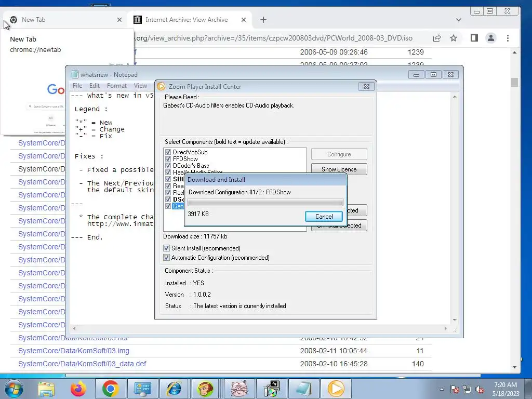Toggle Haali's Media Splitter checkbox
The image size is (532, 399).
[x=168, y=172]
